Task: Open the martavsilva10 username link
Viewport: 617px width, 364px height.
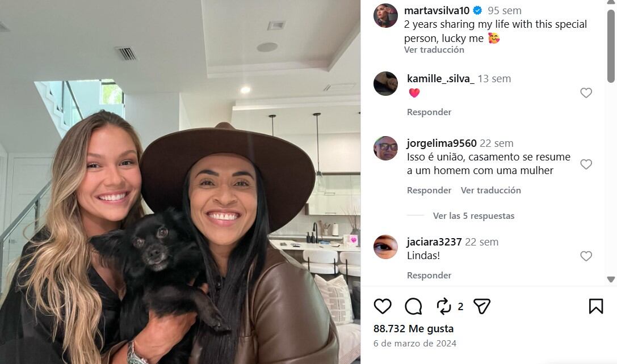Action: coord(436,11)
